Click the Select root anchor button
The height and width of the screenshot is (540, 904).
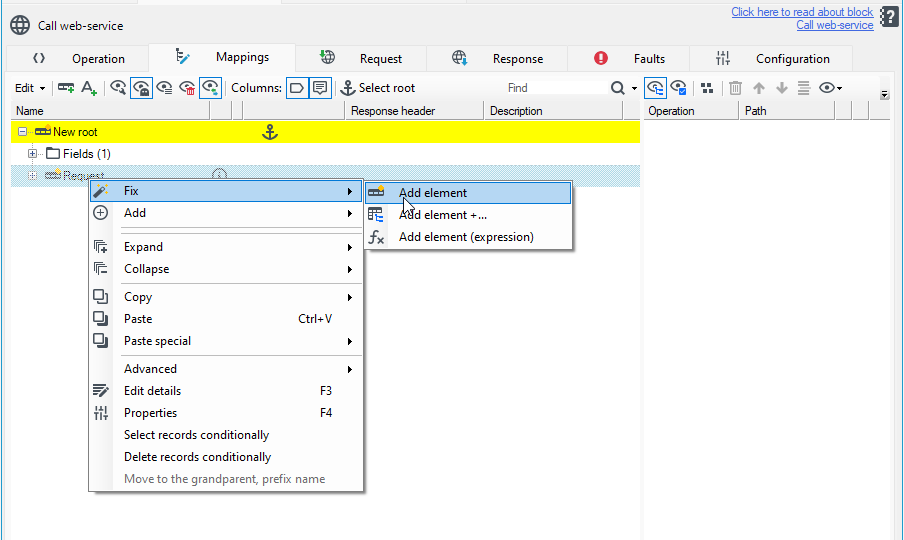pyautogui.click(x=378, y=88)
